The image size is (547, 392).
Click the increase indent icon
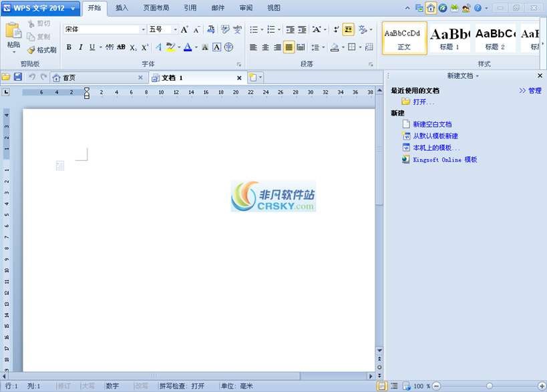[302, 29]
